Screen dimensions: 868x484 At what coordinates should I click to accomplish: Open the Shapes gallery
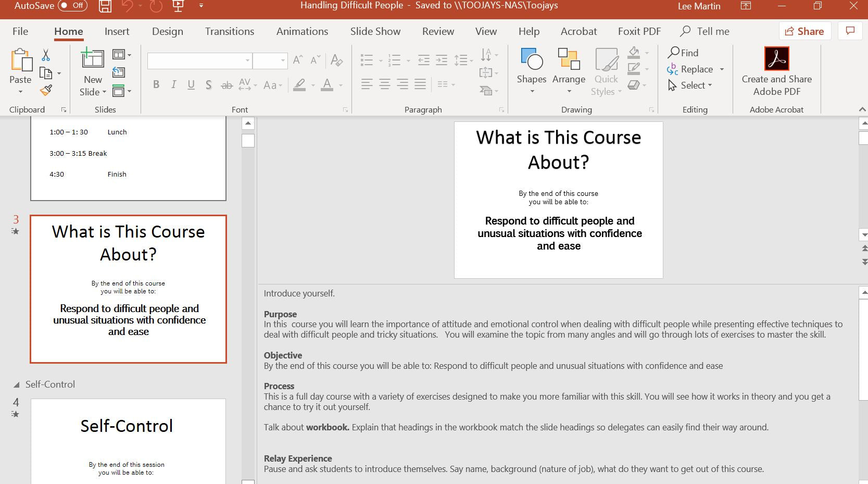point(532,71)
